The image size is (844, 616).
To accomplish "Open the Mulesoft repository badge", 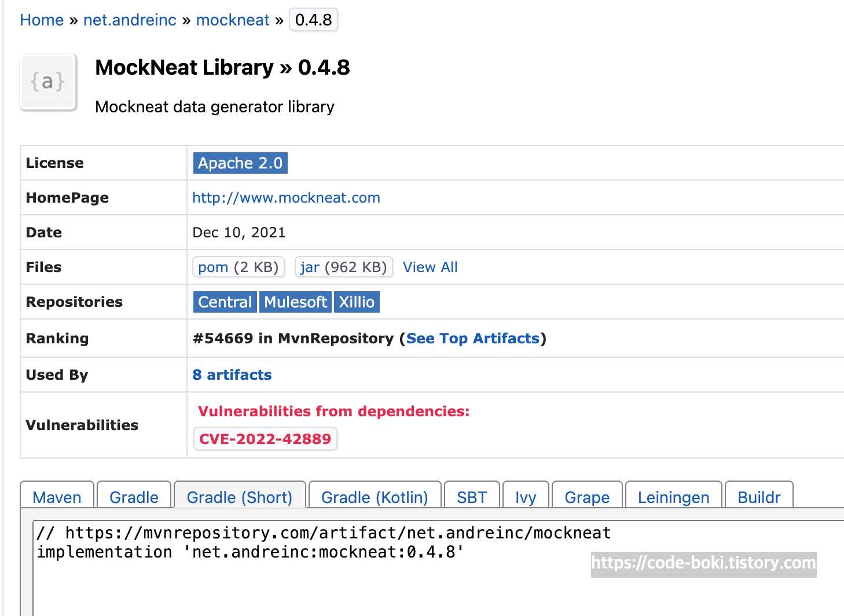I will click(x=295, y=302).
